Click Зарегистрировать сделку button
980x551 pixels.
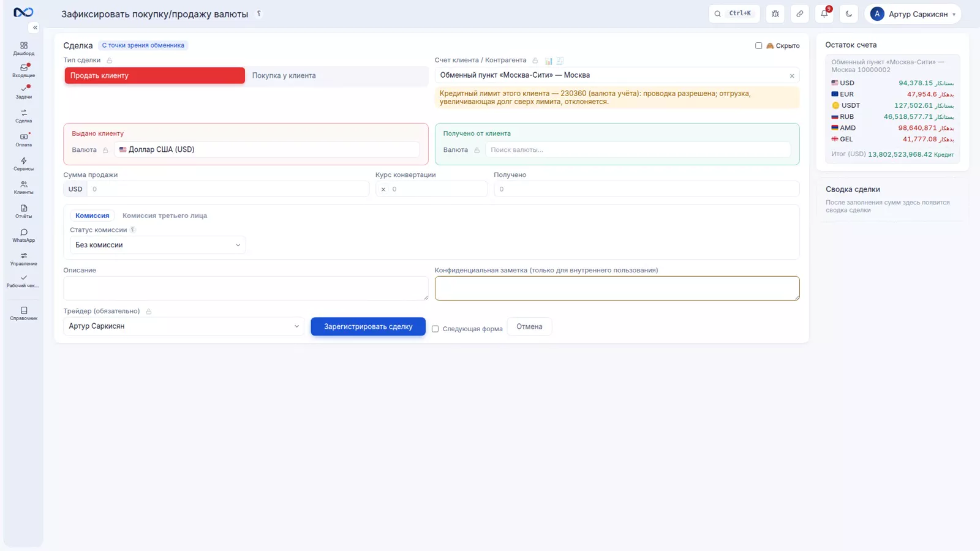(x=368, y=326)
